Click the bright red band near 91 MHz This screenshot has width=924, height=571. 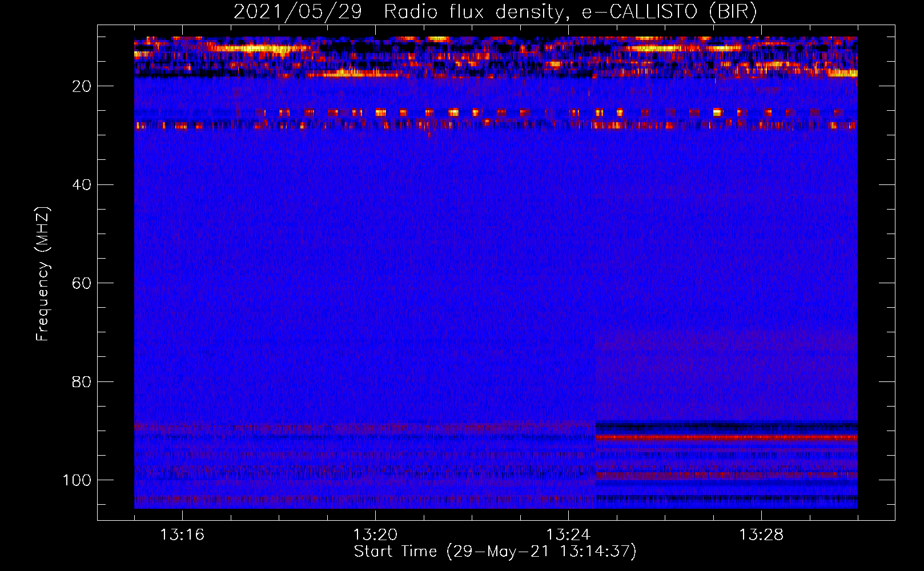point(726,438)
